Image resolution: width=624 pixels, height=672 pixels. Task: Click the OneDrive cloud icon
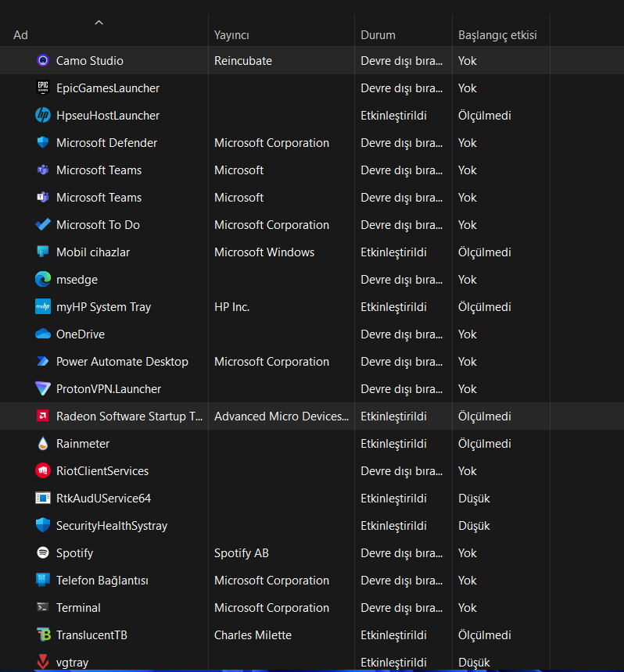(43, 334)
